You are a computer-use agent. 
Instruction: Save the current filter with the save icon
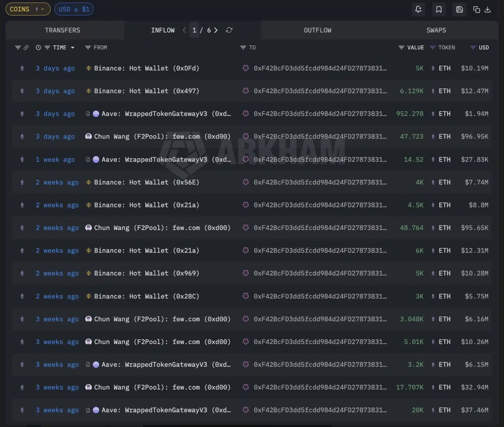(x=459, y=9)
